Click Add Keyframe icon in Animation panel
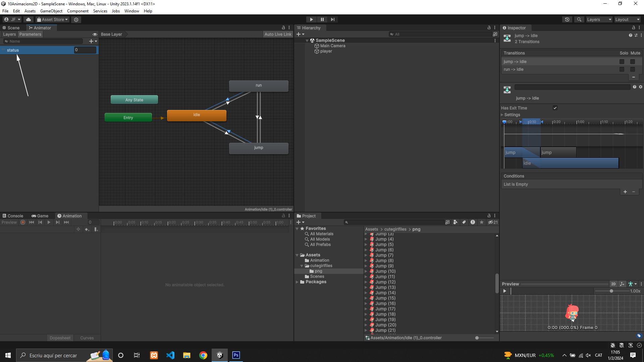Image resolution: width=644 pixels, height=362 pixels. [x=87, y=229]
